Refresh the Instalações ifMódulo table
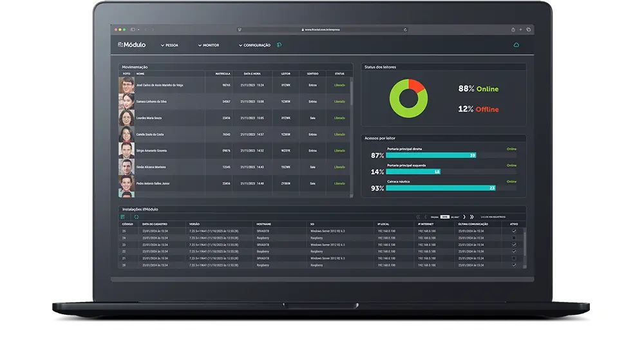The height and width of the screenshot is (338, 644). 136,217
